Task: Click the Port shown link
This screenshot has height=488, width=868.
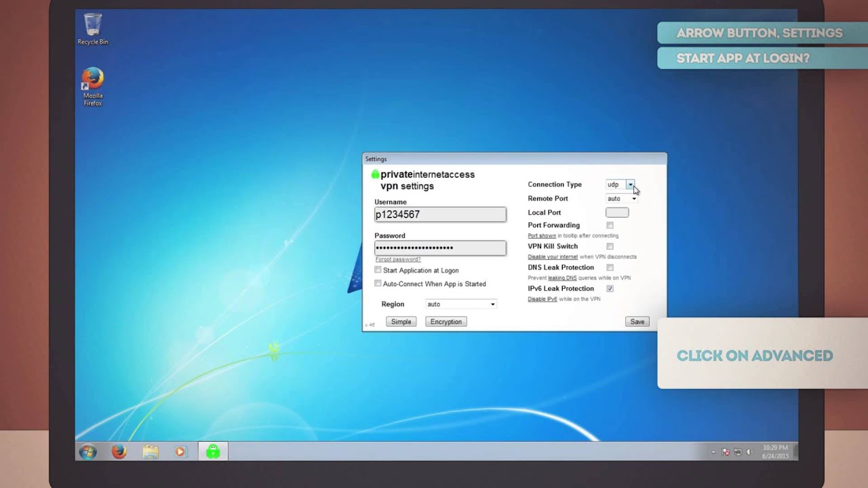Action: click(542, 236)
